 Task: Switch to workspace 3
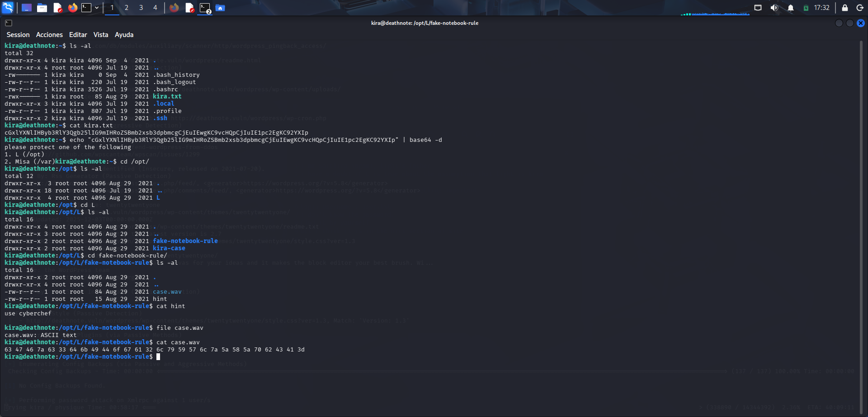coord(141,8)
